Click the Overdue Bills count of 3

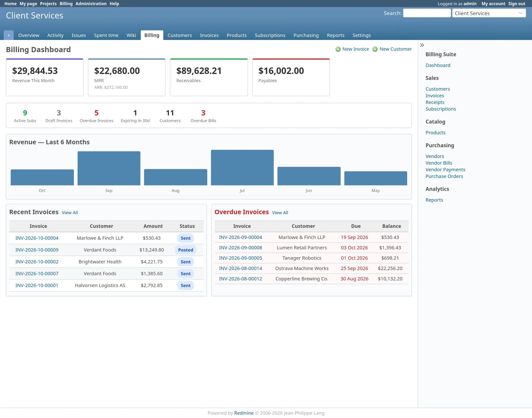pyautogui.click(x=203, y=113)
